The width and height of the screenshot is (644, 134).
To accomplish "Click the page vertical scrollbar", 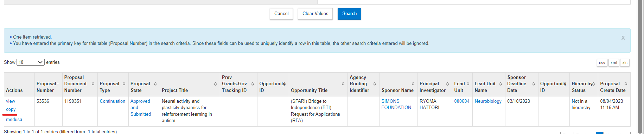I will pyautogui.click(x=640, y=67).
